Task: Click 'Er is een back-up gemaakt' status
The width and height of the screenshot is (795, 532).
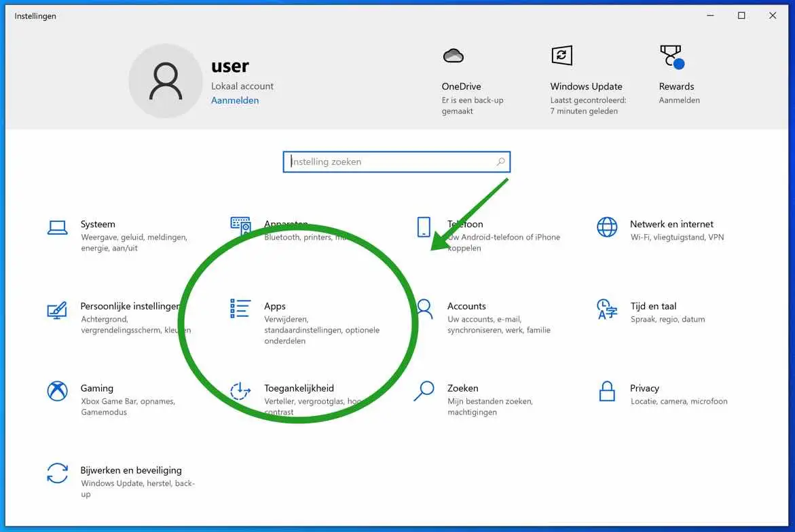Action: (473, 105)
